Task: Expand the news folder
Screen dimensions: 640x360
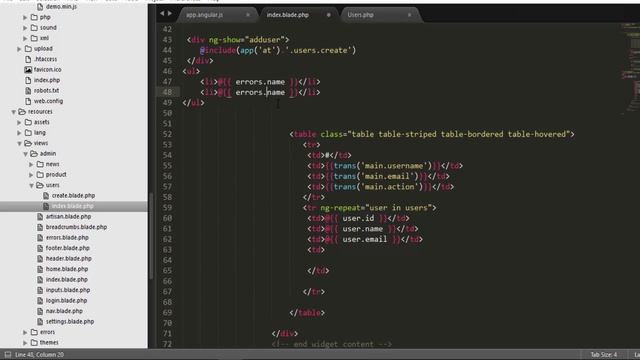Action: tap(31, 164)
